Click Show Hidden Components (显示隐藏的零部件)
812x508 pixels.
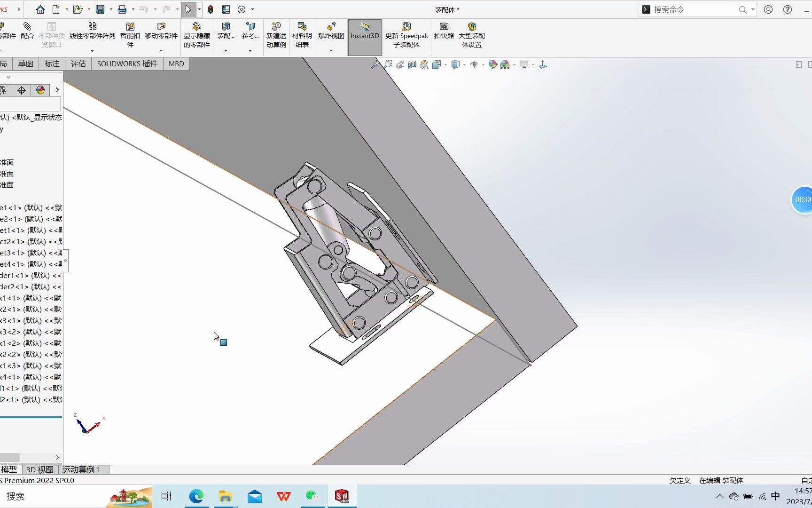coord(197,35)
